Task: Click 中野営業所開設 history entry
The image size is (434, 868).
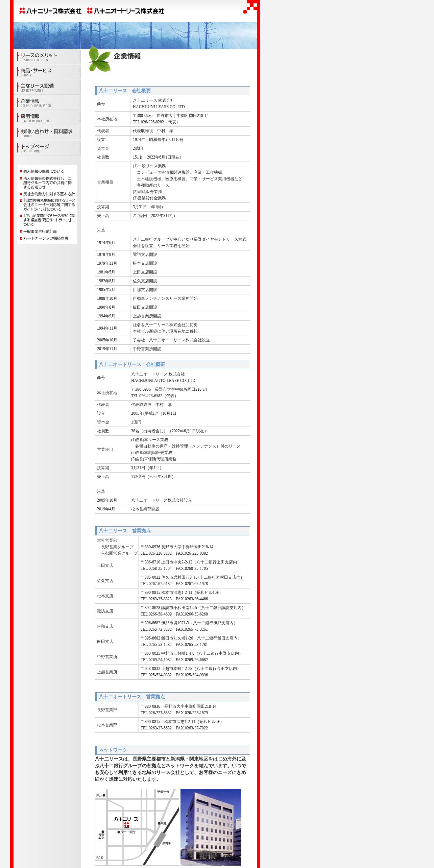Action: tap(147, 349)
